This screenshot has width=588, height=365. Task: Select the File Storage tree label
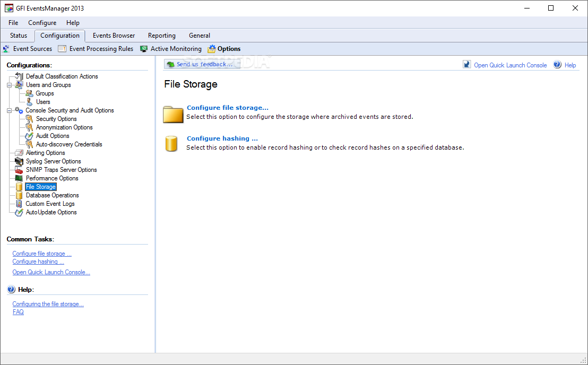click(40, 187)
